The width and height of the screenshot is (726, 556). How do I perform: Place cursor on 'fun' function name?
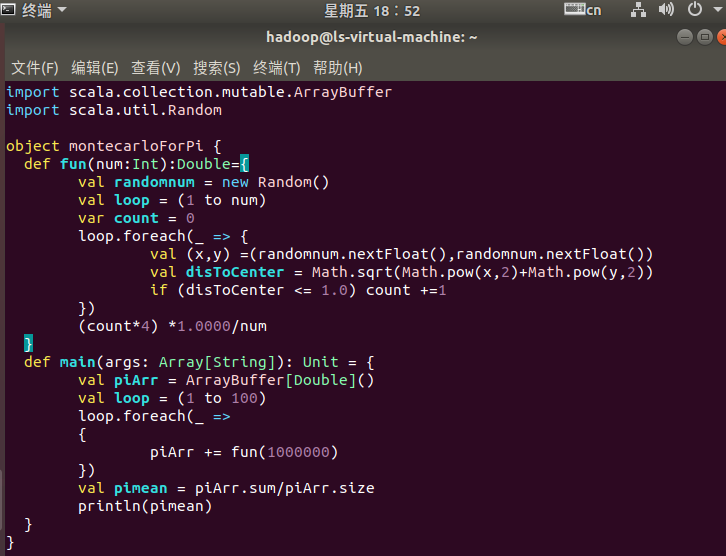(73, 164)
